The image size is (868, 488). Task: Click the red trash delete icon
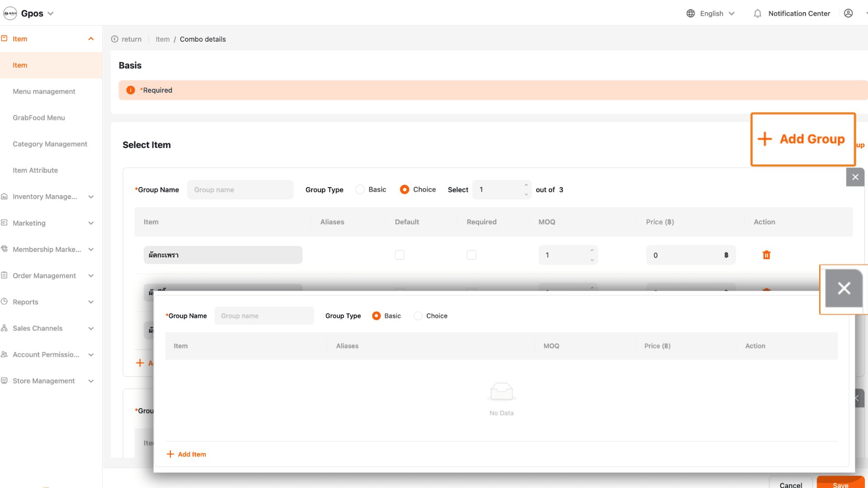coord(766,255)
